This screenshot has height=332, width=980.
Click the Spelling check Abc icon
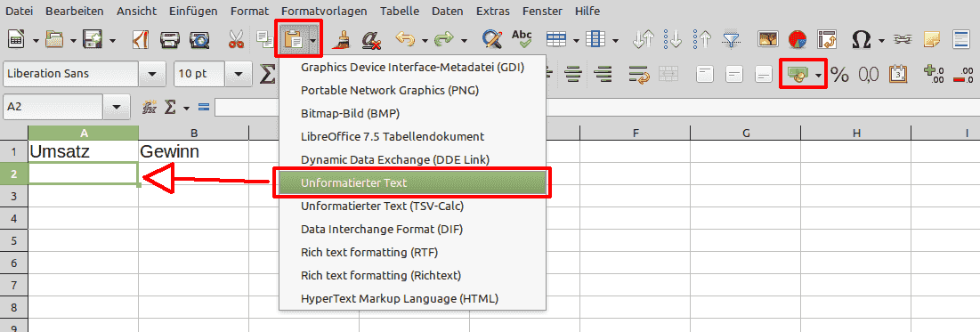point(522,39)
